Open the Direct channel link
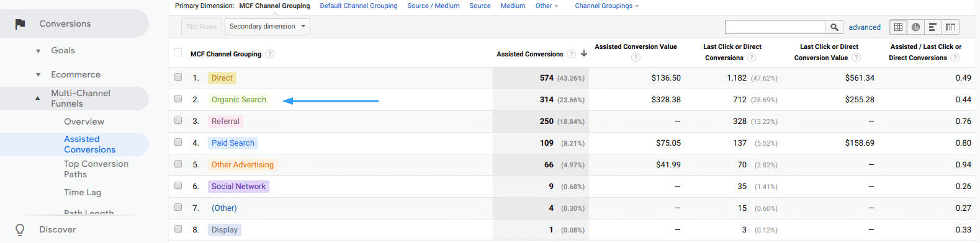Viewport: 980px width, 243px height. (x=222, y=78)
